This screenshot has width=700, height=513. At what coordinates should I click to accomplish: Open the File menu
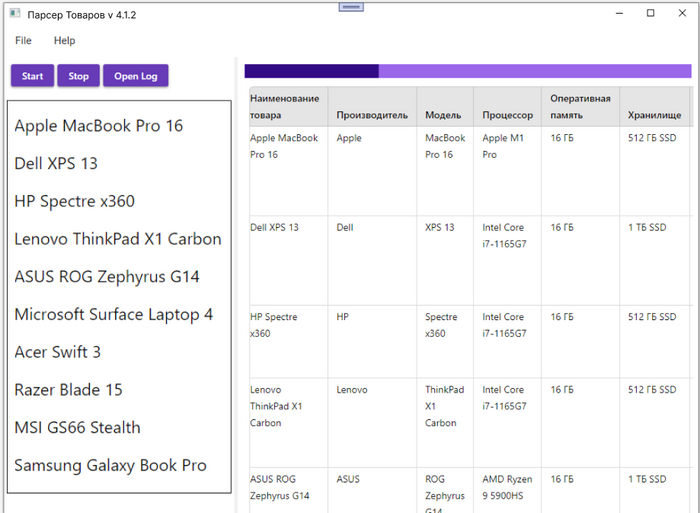coord(23,41)
